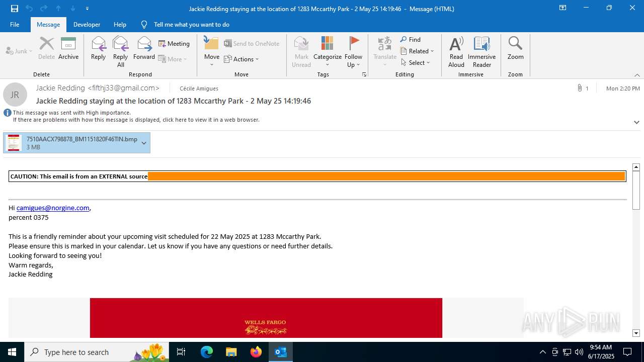Click the taskbar search box
The width and height of the screenshot is (644, 362).
[97, 352]
